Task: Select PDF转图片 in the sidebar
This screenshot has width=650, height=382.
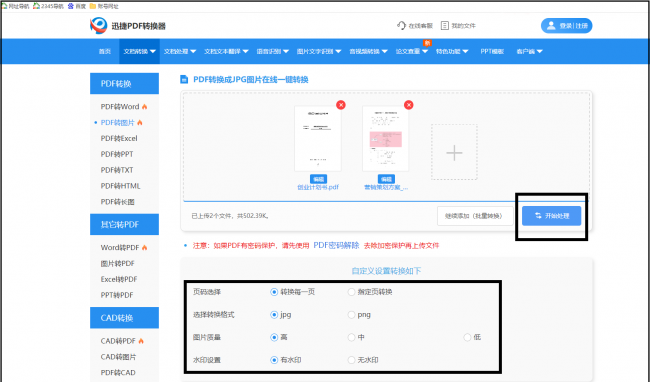Action: click(118, 122)
